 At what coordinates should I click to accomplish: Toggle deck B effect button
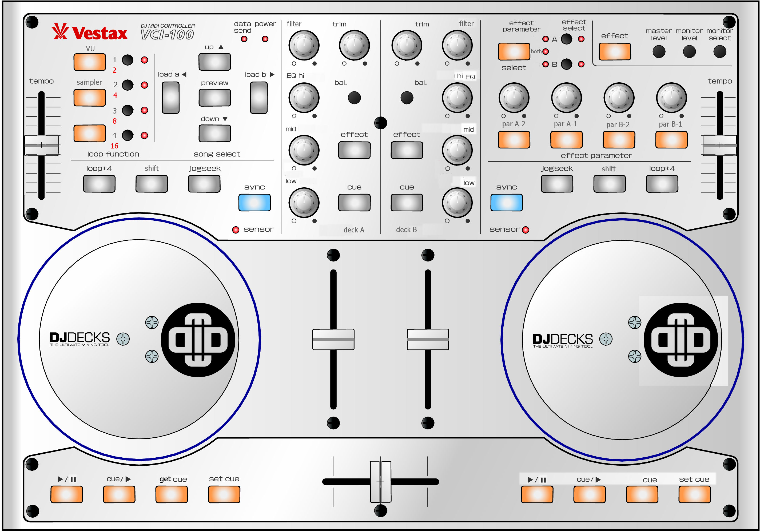407,150
